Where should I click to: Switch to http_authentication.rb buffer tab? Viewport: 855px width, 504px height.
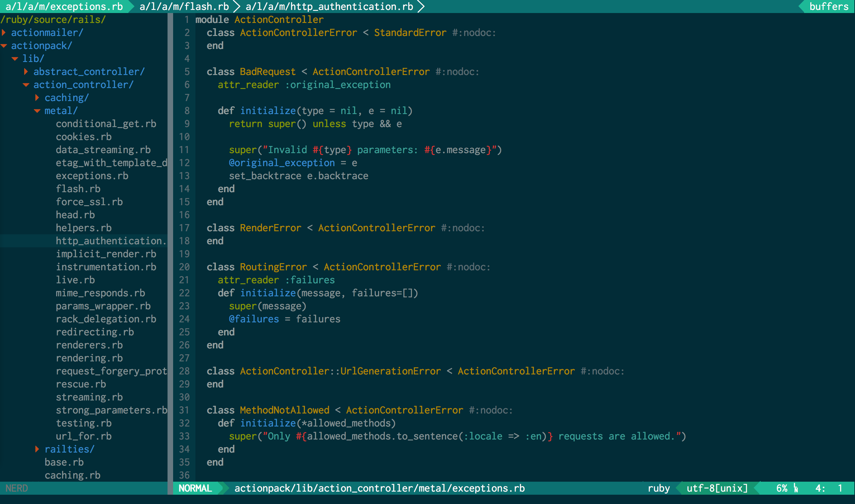tap(329, 7)
